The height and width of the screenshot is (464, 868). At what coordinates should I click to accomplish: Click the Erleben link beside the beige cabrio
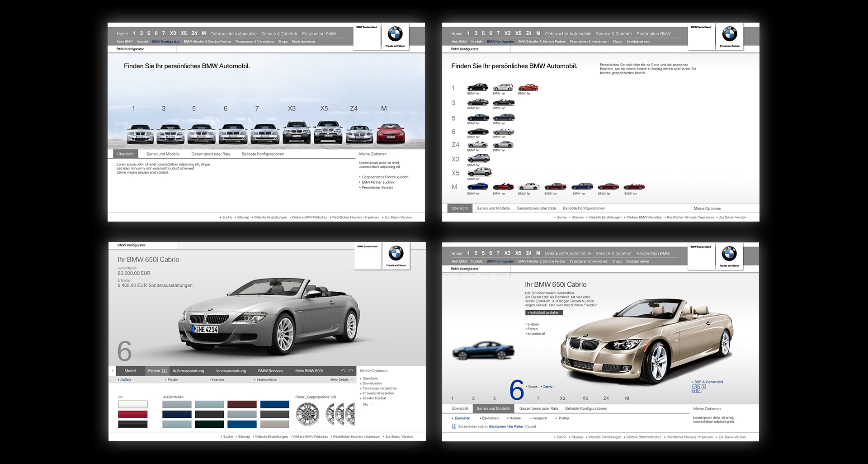[x=533, y=324]
